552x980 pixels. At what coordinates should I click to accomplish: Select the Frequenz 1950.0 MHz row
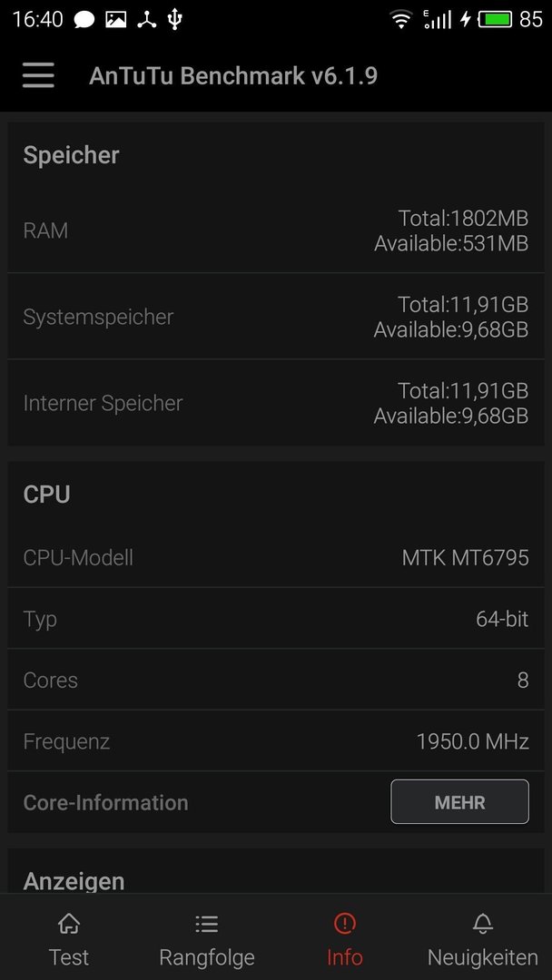[x=276, y=741]
